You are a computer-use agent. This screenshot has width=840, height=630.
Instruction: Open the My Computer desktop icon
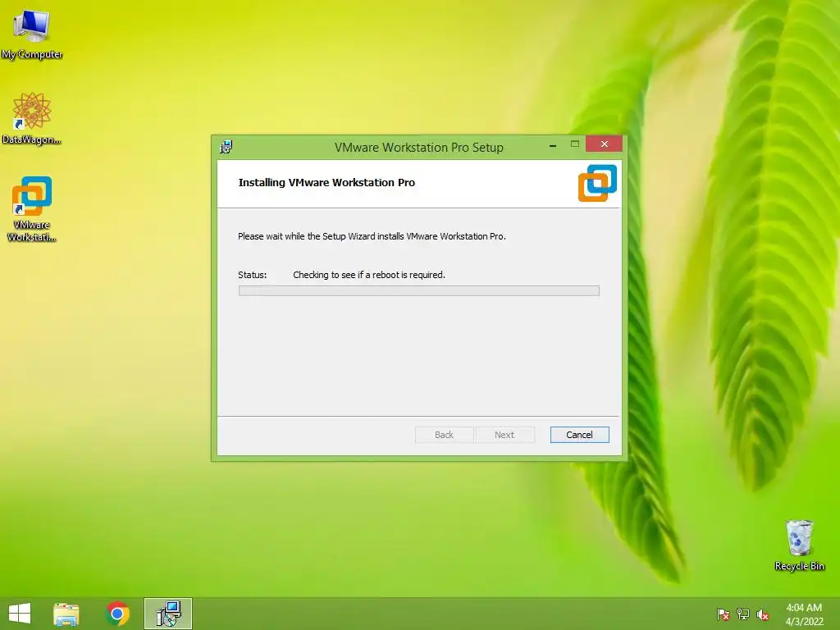32,34
